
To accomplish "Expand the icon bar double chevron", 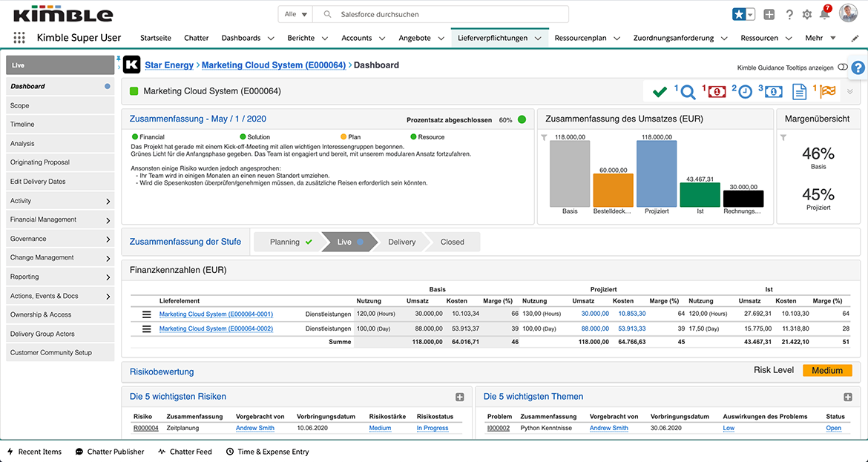I will pos(850,92).
